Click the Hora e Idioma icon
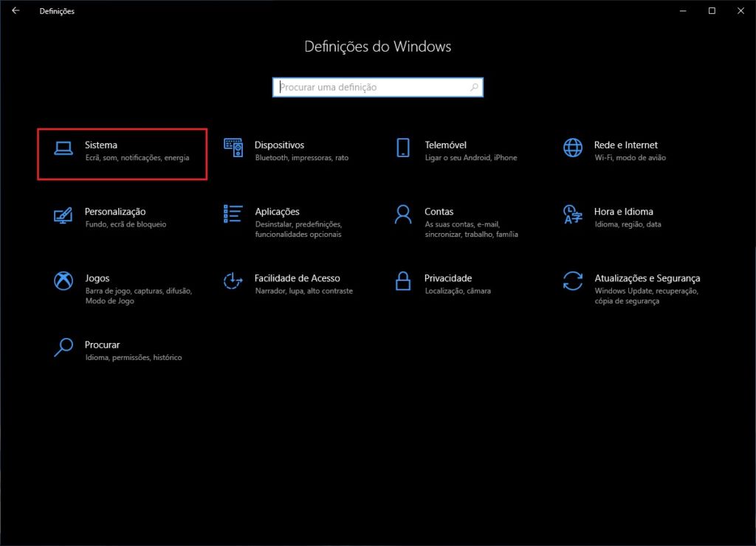756x546 pixels. pyautogui.click(x=573, y=215)
